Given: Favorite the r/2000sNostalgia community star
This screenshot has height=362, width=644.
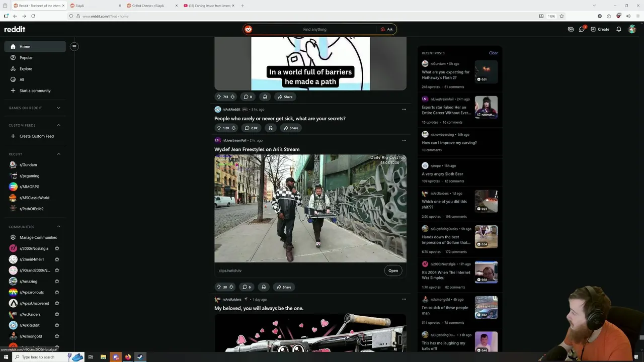Looking at the screenshot, I should tap(57, 248).
